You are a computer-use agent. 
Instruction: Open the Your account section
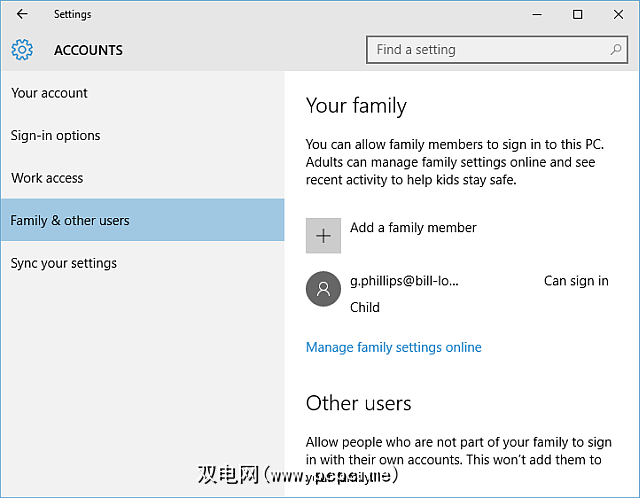[x=49, y=93]
